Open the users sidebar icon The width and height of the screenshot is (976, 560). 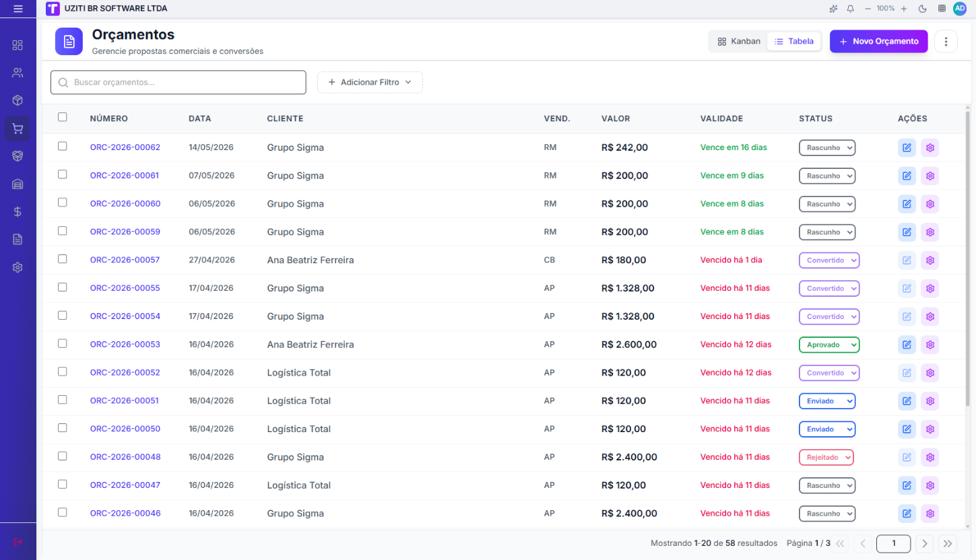pyautogui.click(x=18, y=73)
